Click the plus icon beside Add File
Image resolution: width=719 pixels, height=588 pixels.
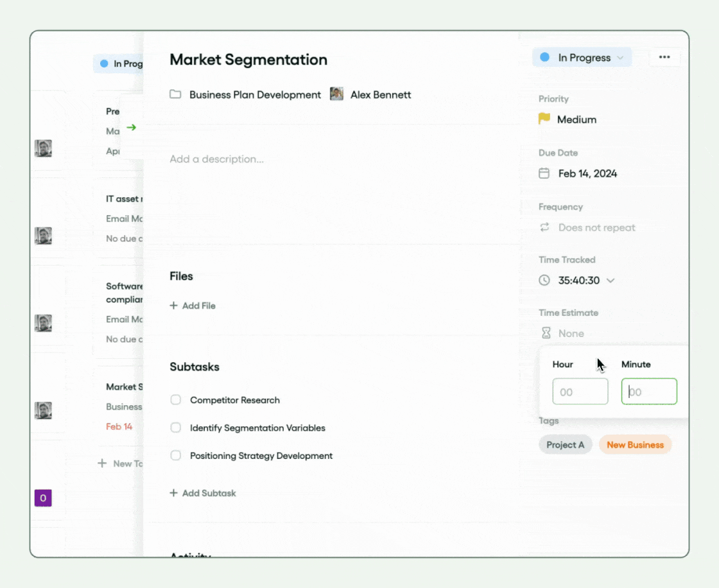coord(173,306)
